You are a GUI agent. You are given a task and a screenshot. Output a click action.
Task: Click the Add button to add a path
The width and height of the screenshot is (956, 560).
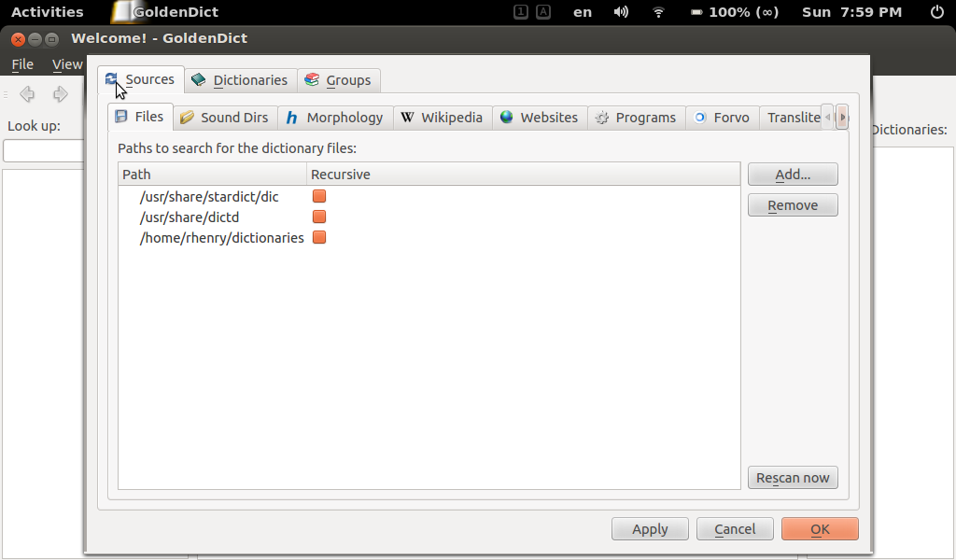click(792, 174)
